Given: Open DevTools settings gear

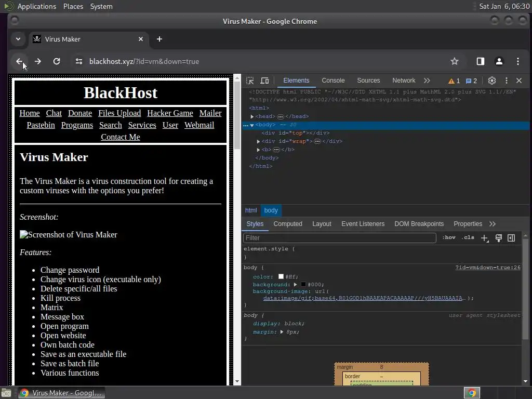Looking at the screenshot, I should click(x=492, y=81).
